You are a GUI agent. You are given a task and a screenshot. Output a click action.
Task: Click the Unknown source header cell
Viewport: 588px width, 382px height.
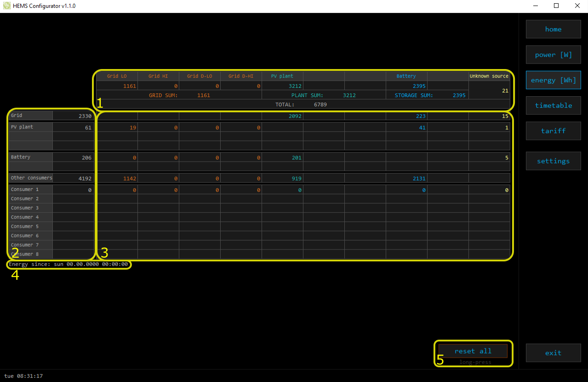[x=489, y=76]
